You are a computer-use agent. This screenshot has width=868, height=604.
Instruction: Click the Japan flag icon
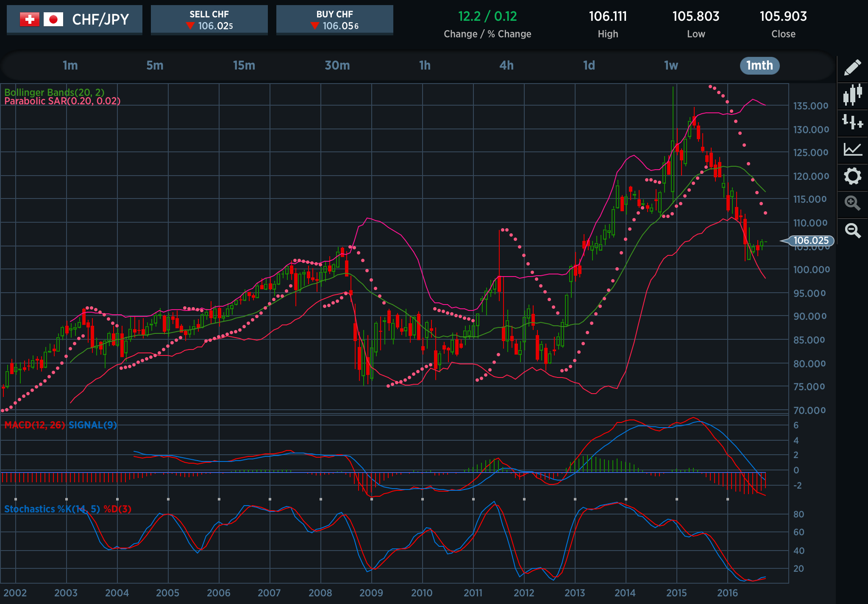pyautogui.click(x=53, y=20)
